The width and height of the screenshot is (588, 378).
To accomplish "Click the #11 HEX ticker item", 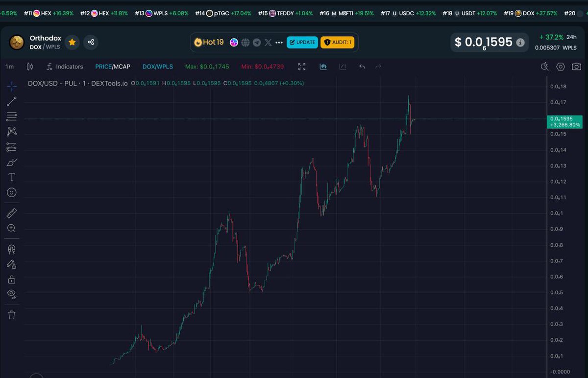I will pyautogui.click(x=49, y=13).
